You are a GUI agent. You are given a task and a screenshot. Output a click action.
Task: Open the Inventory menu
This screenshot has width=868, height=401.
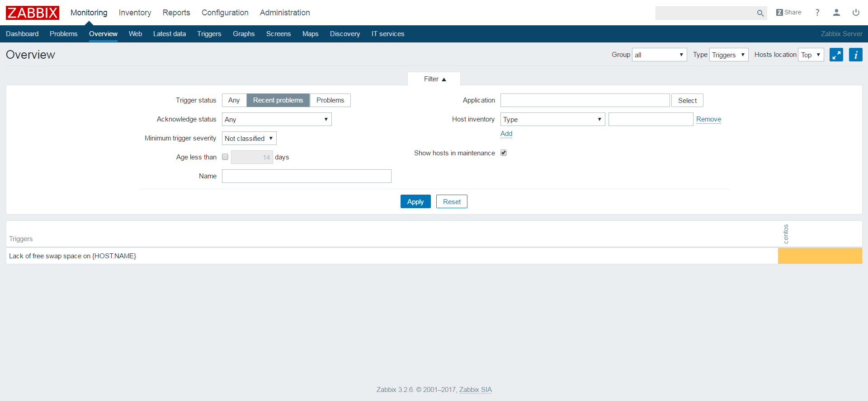(135, 13)
